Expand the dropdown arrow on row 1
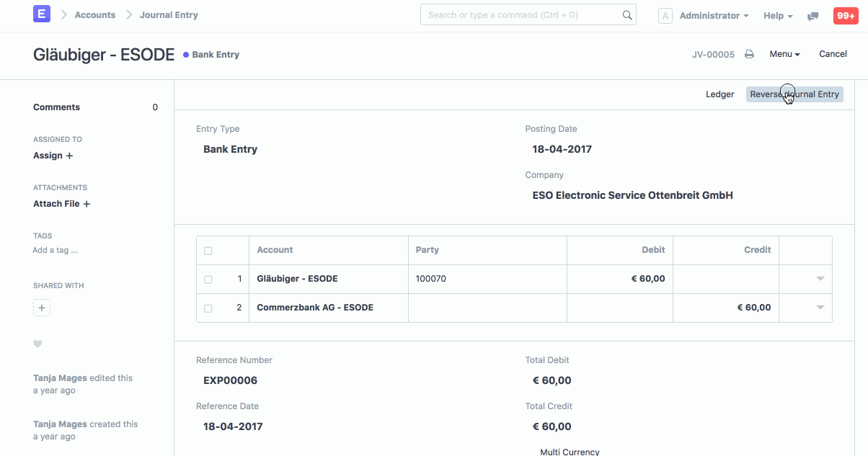Image resolution: width=868 pixels, height=456 pixels. click(x=819, y=279)
